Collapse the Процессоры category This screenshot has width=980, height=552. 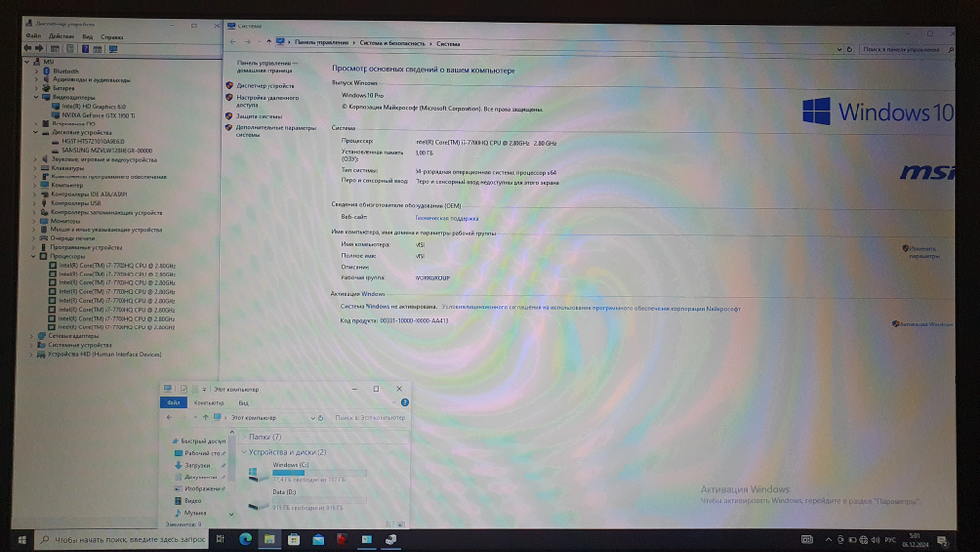(x=33, y=256)
